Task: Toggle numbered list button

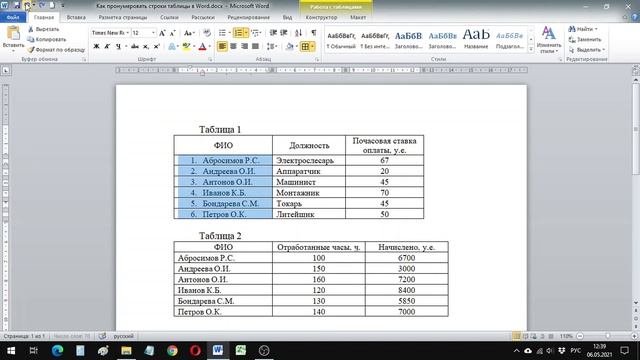Action: pyautogui.click(x=238, y=33)
